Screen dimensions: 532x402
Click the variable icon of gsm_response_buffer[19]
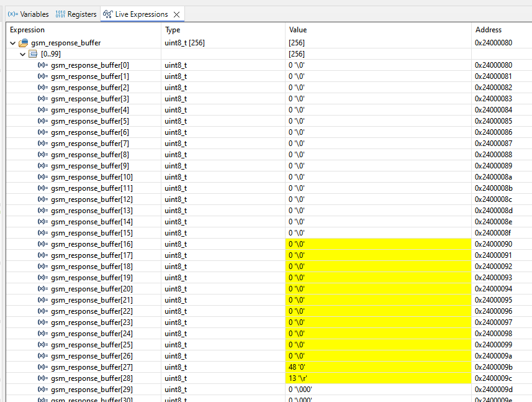tap(43, 278)
